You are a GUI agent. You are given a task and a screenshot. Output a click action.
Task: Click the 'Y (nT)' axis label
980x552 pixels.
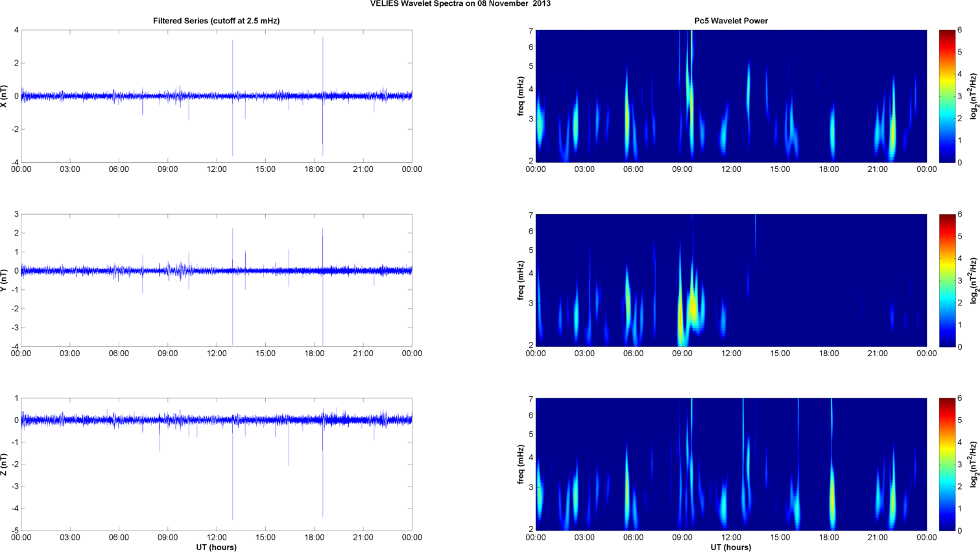tap(5, 280)
